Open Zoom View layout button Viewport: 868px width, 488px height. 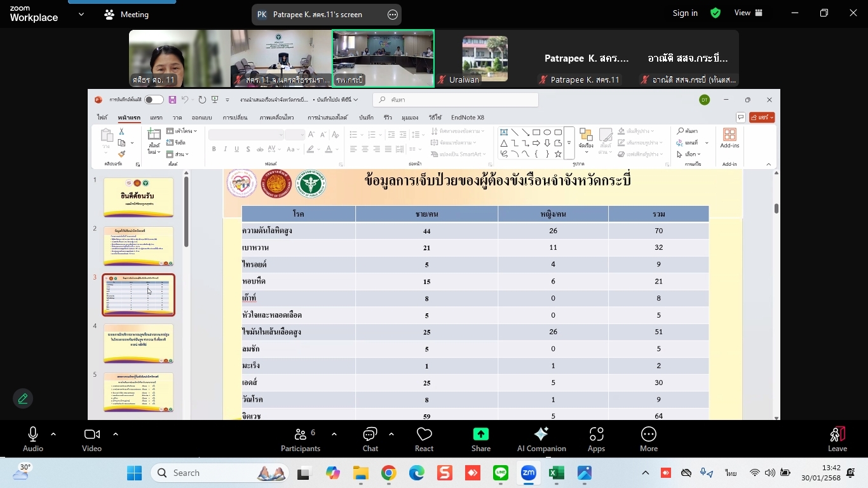coord(749,13)
